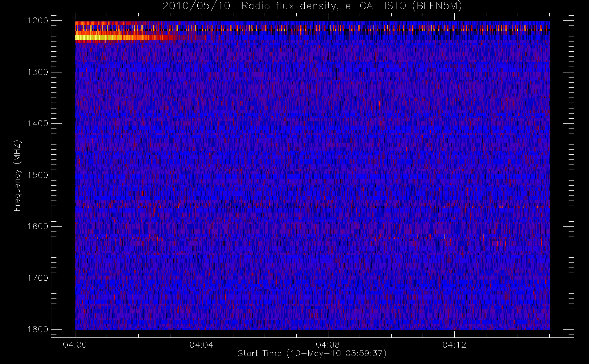Click the orange interference band near 1215 MHz

tap(312, 28)
